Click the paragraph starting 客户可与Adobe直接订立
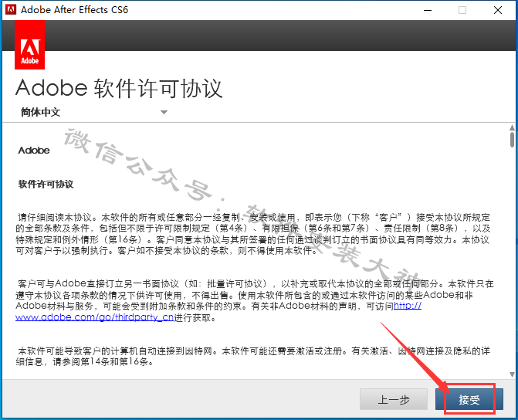 coord(255,300)
